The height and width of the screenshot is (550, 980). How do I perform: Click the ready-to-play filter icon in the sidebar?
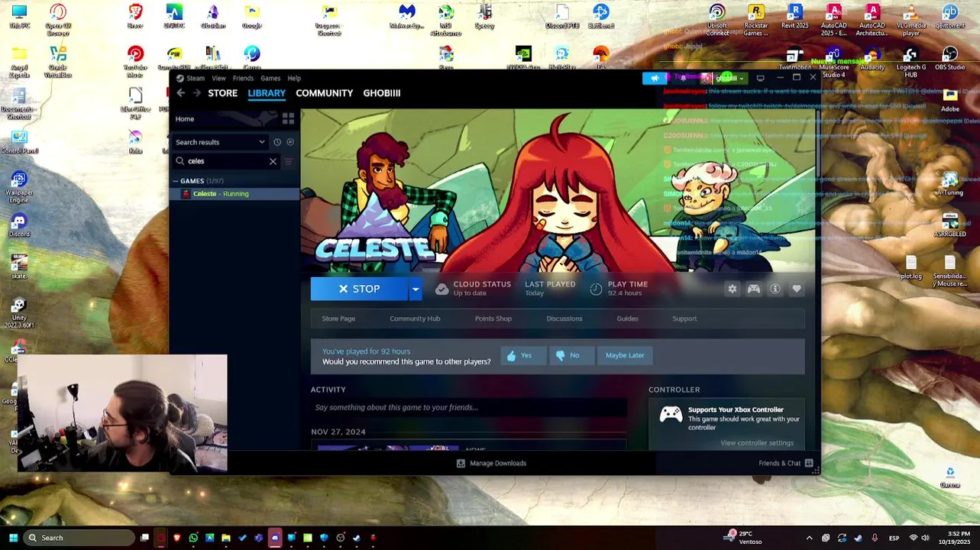point(290,142)
